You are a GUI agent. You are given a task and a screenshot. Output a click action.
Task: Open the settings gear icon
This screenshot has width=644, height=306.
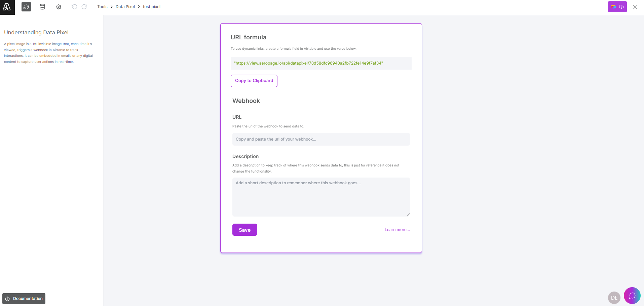coord(59,7)
